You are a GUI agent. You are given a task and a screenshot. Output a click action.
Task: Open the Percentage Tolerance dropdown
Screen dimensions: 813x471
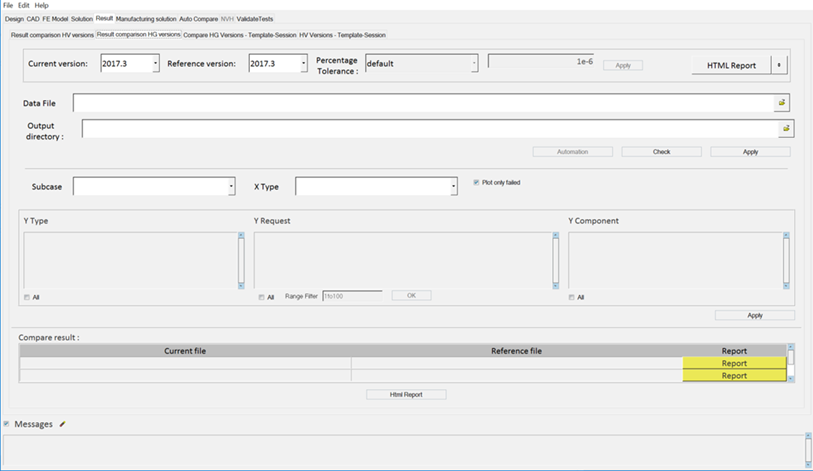(x=473, y=64)
